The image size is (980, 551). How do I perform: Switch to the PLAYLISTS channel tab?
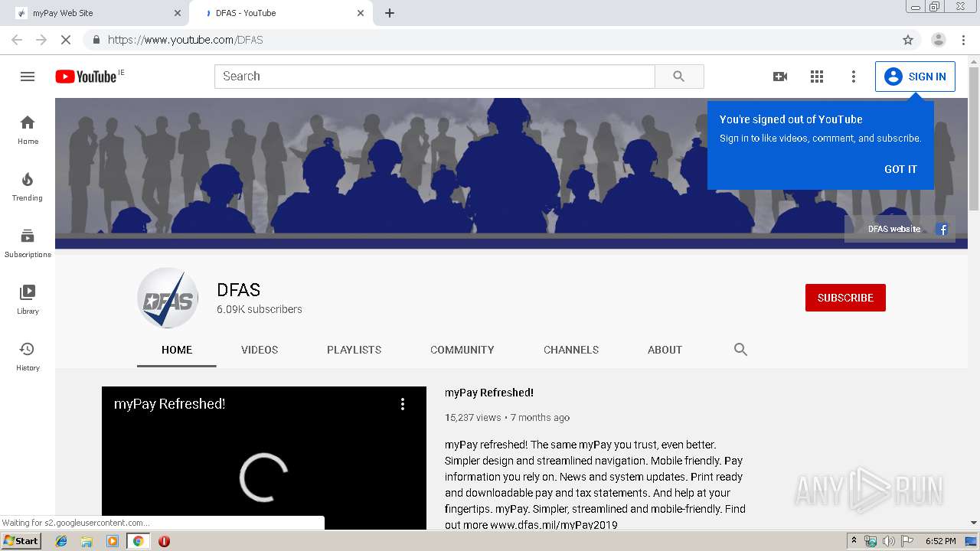pyautogui.click(x=354, y=350)
